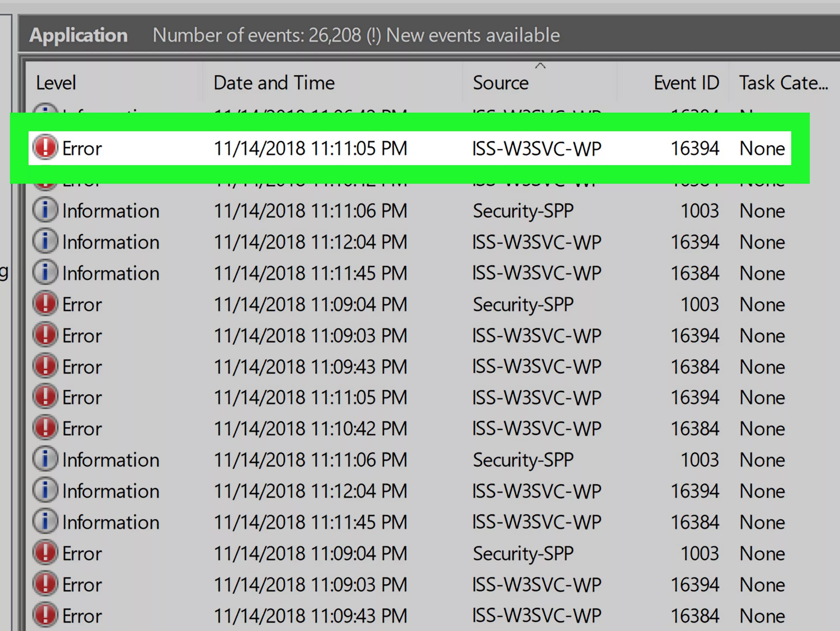The height and width of the screenshot is (631, 840).
Task: Sort by the Level column header
Action: tap(56, 83)
